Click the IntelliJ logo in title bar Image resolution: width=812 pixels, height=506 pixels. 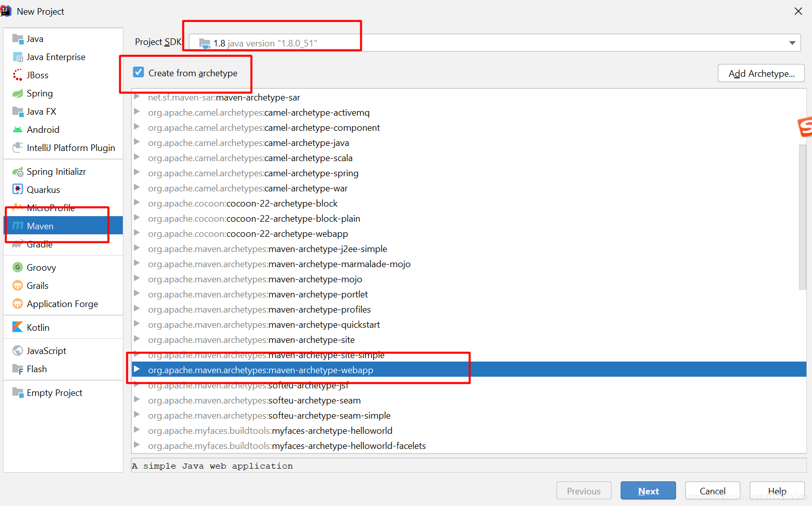(6, 11)
